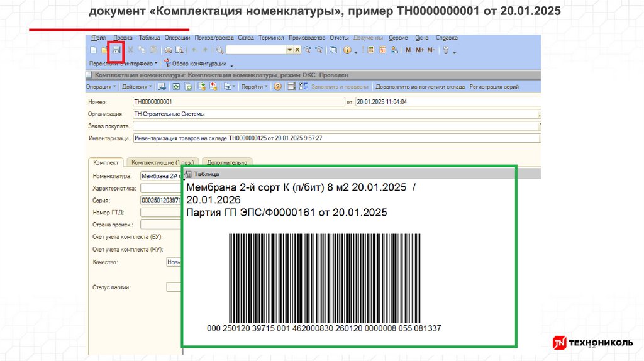
Task: Open the Calendar icon in toolbar
Action: 382,50
